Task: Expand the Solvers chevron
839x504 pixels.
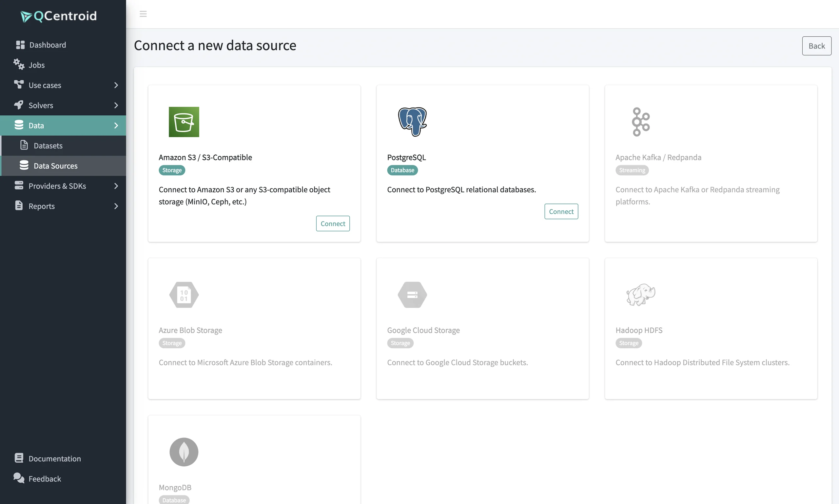Action: (116, 105)
